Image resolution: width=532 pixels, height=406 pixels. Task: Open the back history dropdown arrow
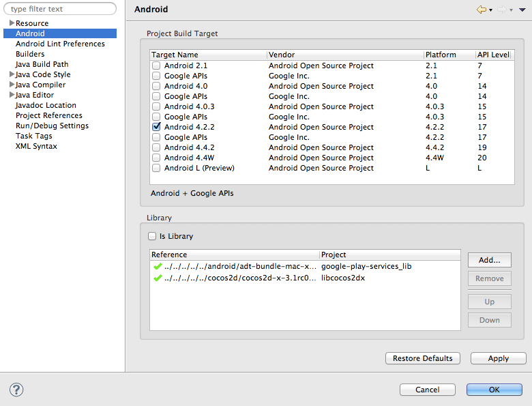tap(490, 10)
